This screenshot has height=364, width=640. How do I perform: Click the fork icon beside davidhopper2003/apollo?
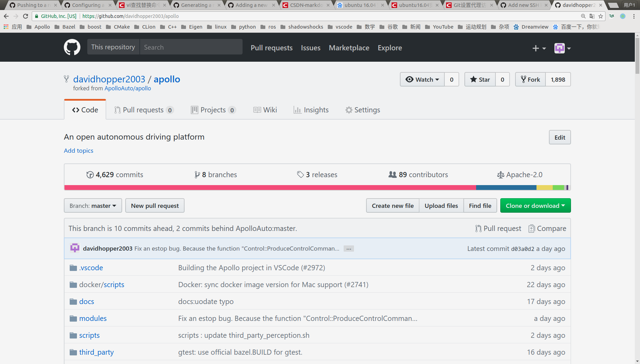[x=66, y=79]
